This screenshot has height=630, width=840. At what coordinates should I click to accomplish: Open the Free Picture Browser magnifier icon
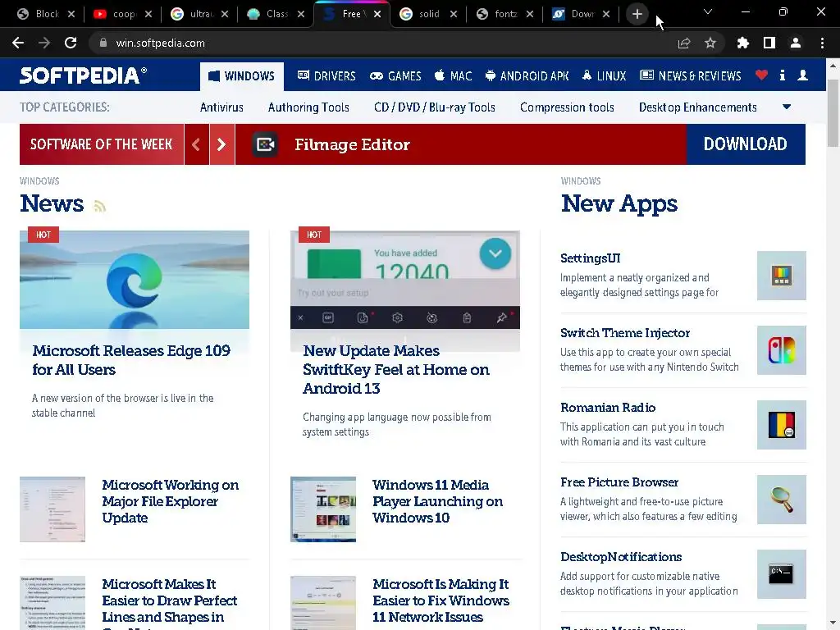point(781,499)
